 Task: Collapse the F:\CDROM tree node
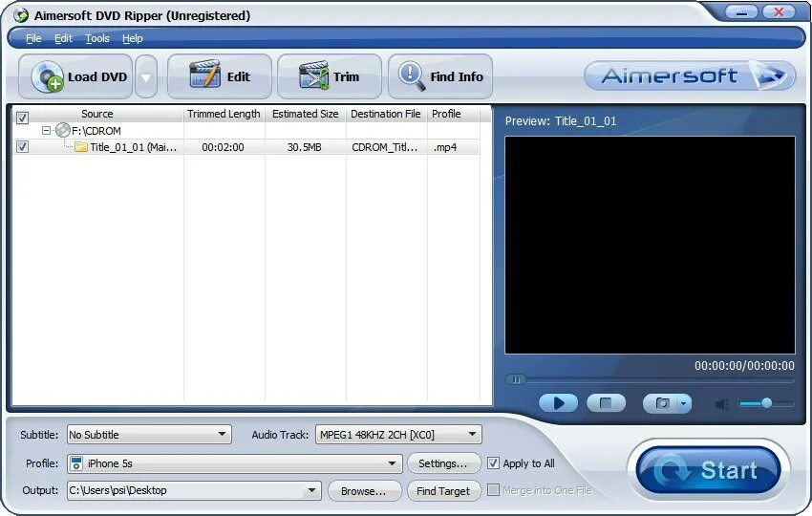(x=46, y=130)
